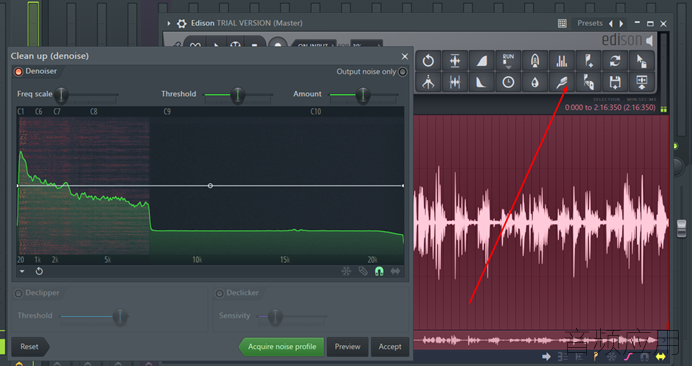This screenshot has height=366, width=692.
Task: Click the Send to playlist icon
Action: (642, 82)
